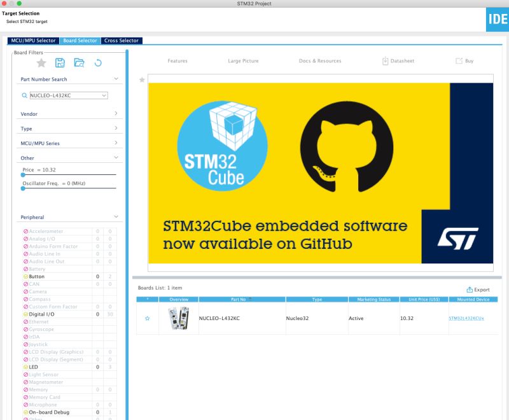This screenshot has width=509, height=420.
Task: Star the NUCLEO-L432KC board in the list
Action: click(x=147, y=318)
